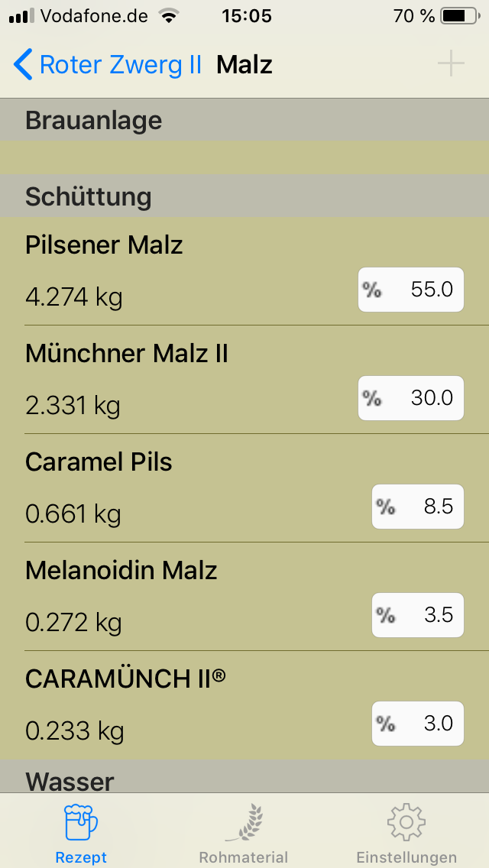Tap the Brauanlage section header
Viewport: 489px width, 868px height.
244,120
